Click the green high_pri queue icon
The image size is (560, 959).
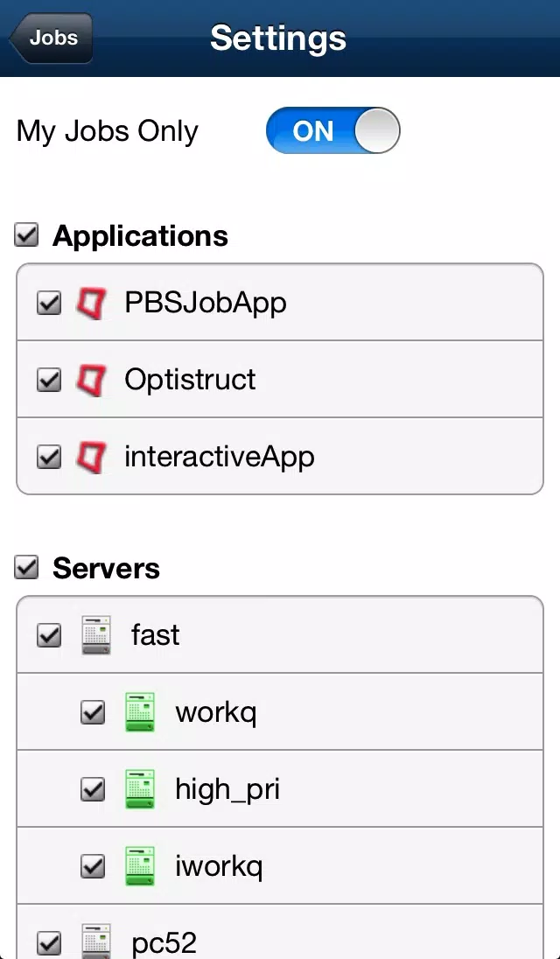pos(140,789)
